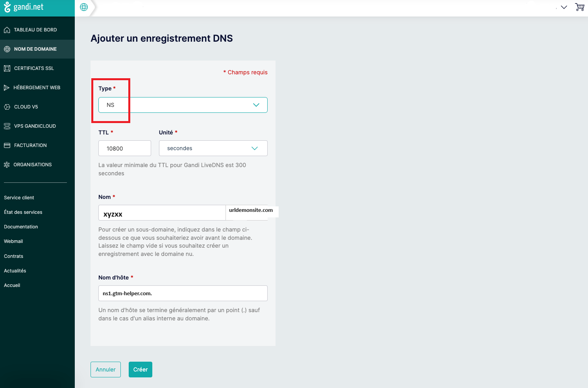The image size is (588, 388).
Task: Open the shopping cart icon
Action: (579, 7)
